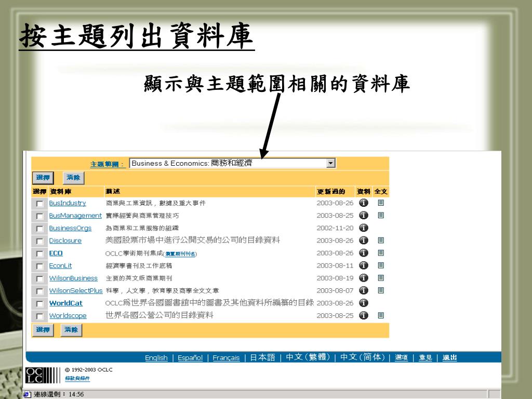Click the 2003-08-11 update date
532x399 pixels.
pyautogui.click(x=335, y=265)
